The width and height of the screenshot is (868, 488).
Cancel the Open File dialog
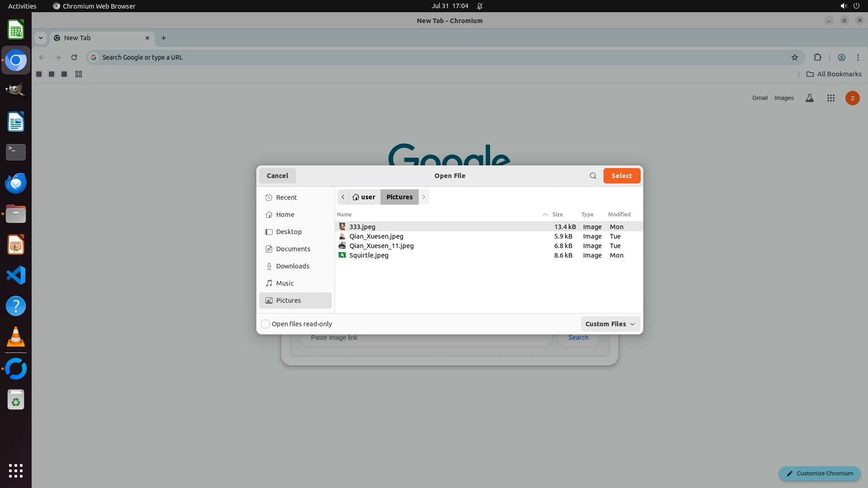pyautogui.click(x=277, y=176)
